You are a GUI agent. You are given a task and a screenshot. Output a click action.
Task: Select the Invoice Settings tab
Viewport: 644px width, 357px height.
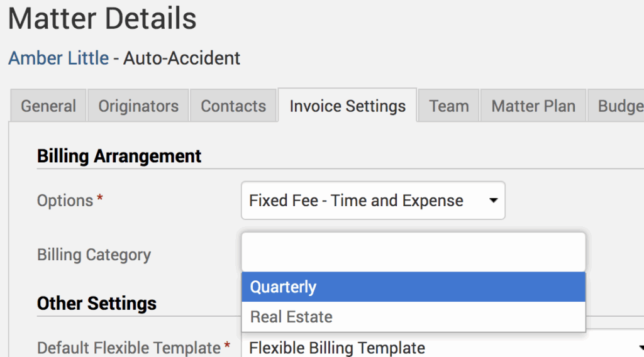click(347, 106)
